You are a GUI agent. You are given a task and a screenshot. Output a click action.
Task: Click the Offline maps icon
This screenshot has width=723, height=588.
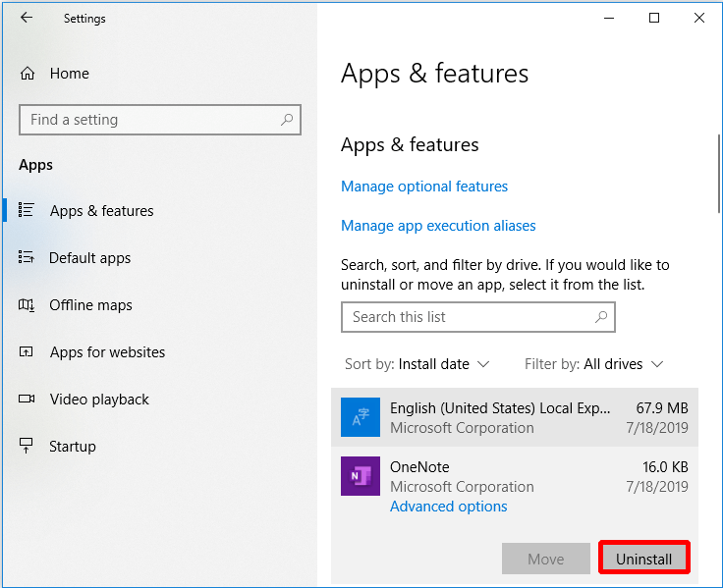(x=27, y=305)
